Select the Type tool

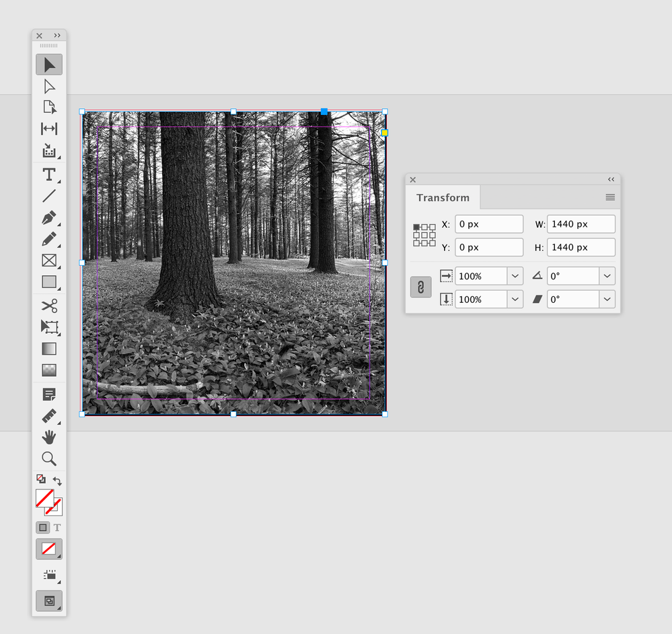click(x=49, y=175)
